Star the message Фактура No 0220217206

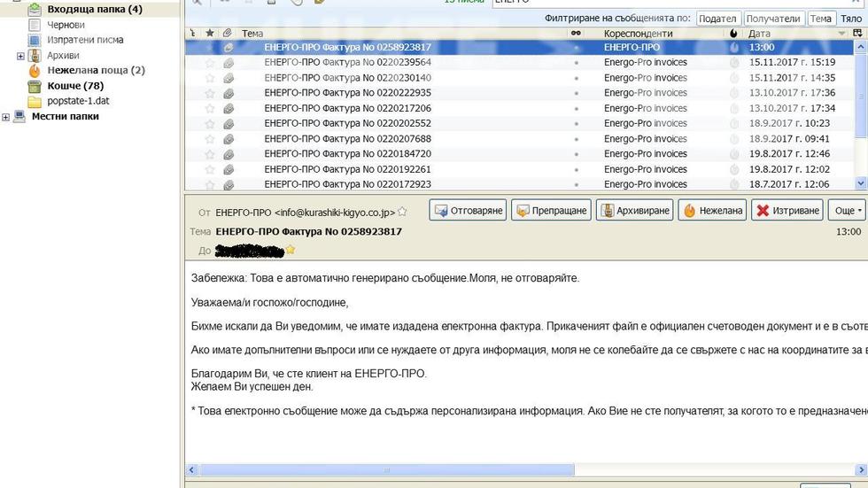[x=210, y=108]
